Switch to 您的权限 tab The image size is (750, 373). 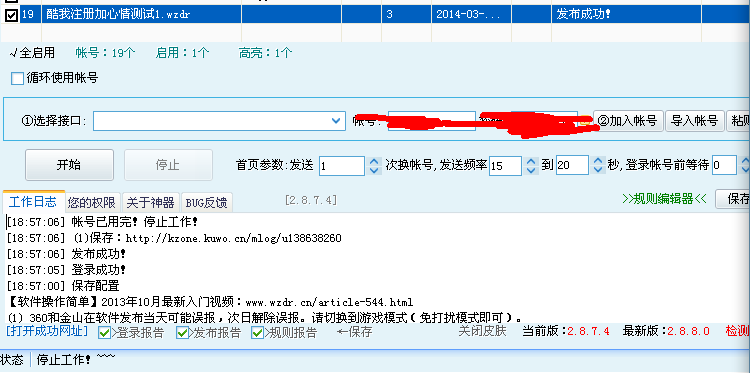click(92, 203)
